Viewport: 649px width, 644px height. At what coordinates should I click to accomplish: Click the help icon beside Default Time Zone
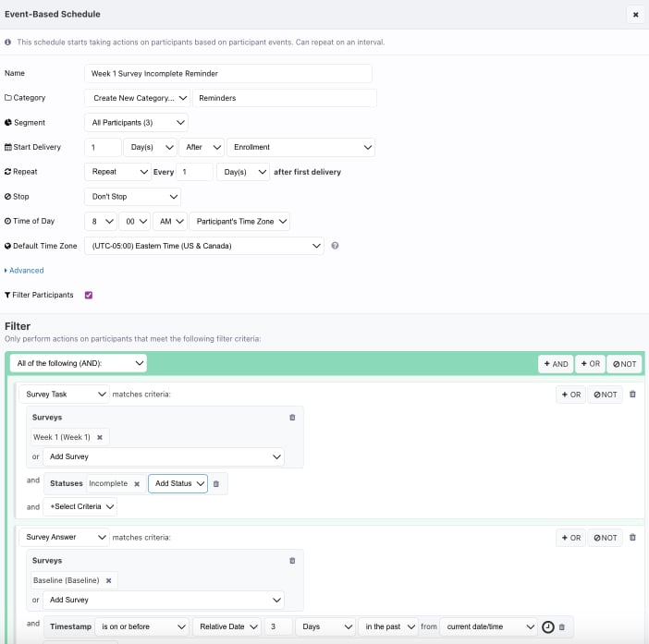(x=335, y=246)
